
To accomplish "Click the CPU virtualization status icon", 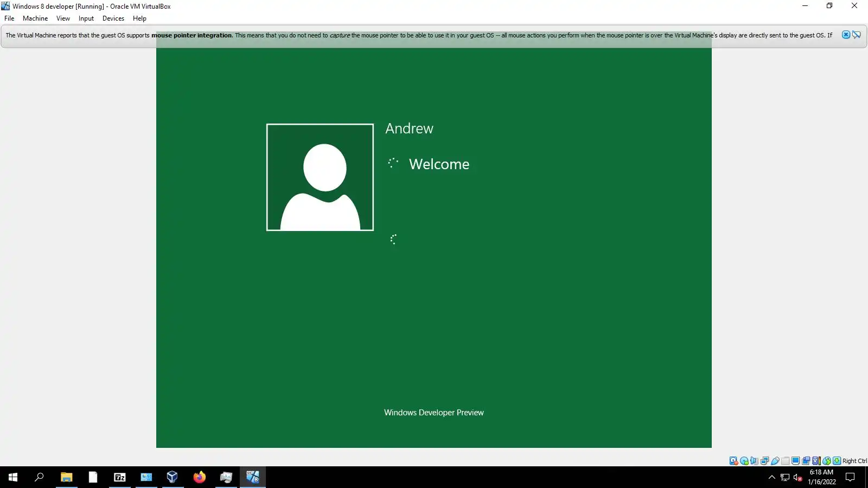I will point(816,461).
